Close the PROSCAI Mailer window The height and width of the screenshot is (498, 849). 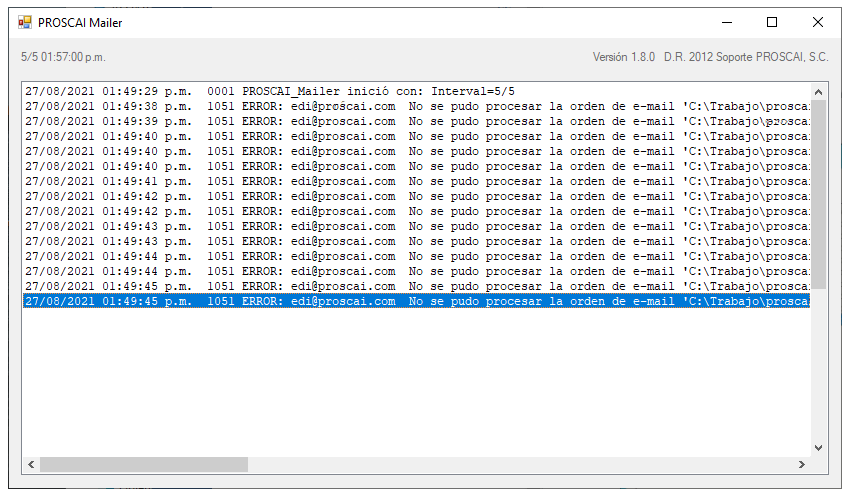click(x=818, y=23)
